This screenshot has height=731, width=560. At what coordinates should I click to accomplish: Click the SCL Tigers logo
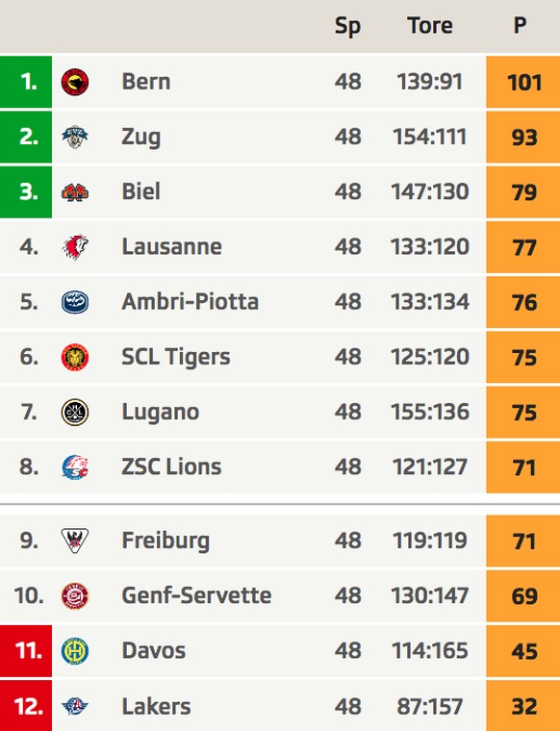click(x=75, y=357)
